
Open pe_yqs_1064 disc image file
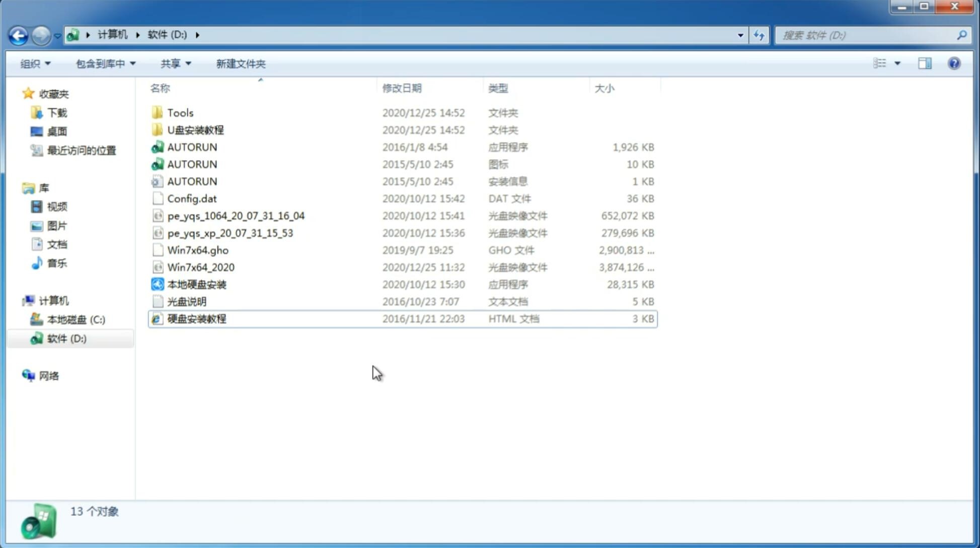[236, 216]
